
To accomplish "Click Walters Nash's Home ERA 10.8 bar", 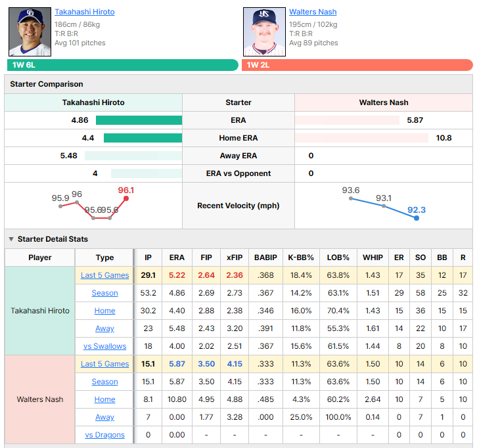I will pyautogui.click(x=361, y=138).
